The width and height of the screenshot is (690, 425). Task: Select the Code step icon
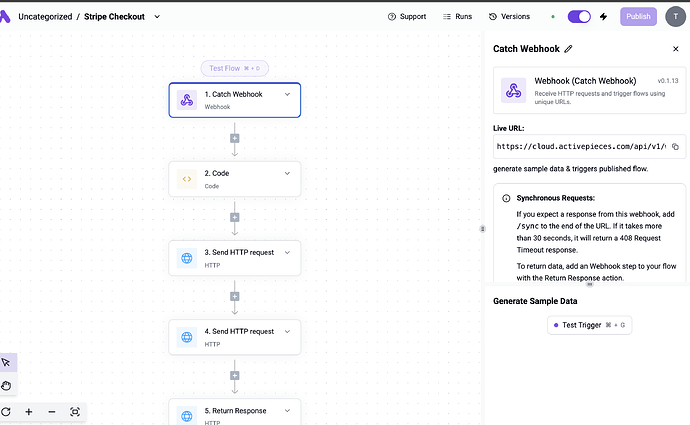click(x=187, y=179)
